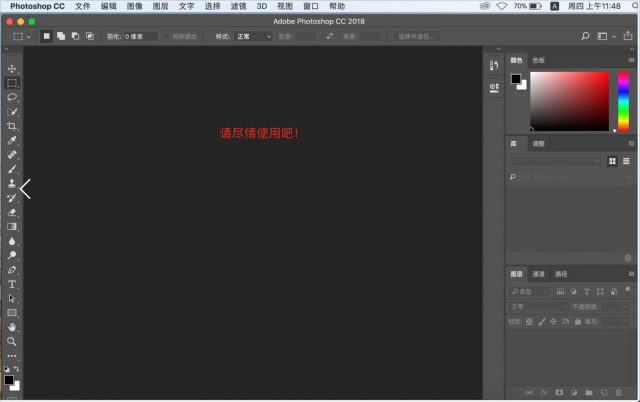The image size is (640, 402).
Task: Select the History Brush tool
Action: click(x=12, y=198)
